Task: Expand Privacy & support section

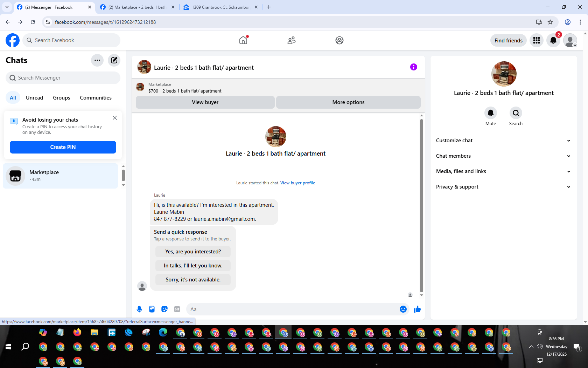Action: (504, 187)
